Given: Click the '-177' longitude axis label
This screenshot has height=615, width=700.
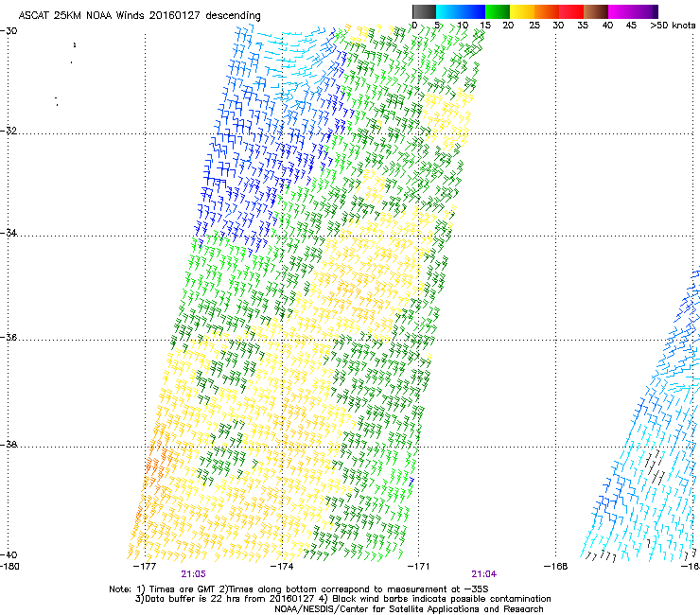Looking at the screenshot, I should [x=145, y=567].
